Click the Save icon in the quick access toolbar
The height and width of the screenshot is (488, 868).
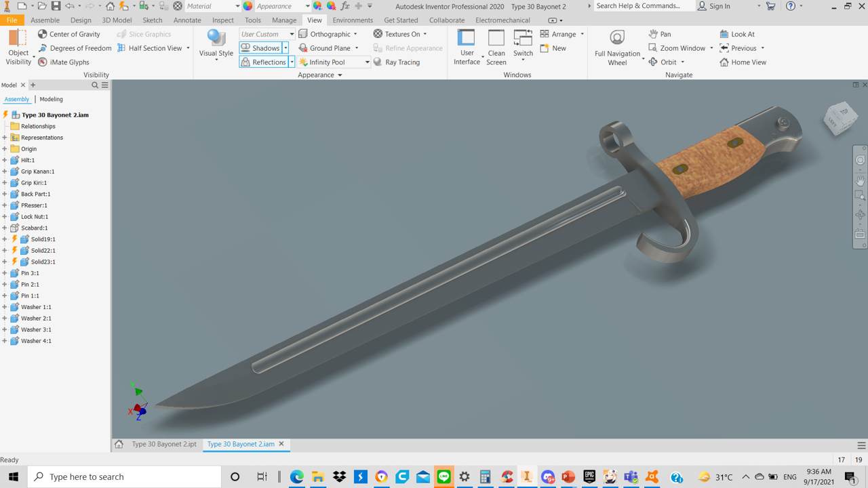pos(56,6)
